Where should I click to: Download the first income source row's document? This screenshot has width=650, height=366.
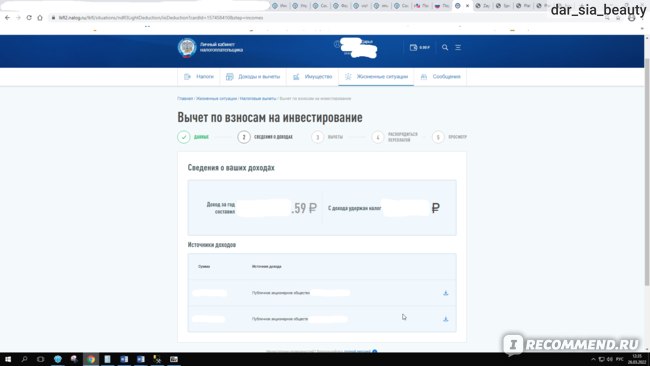[446, 293]
